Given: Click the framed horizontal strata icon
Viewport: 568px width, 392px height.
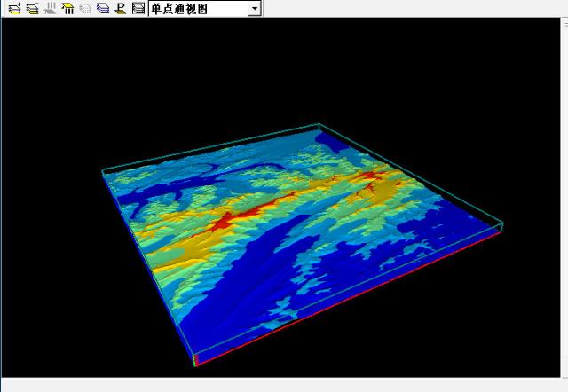Looking at the screenshot, I should [138, 8].
